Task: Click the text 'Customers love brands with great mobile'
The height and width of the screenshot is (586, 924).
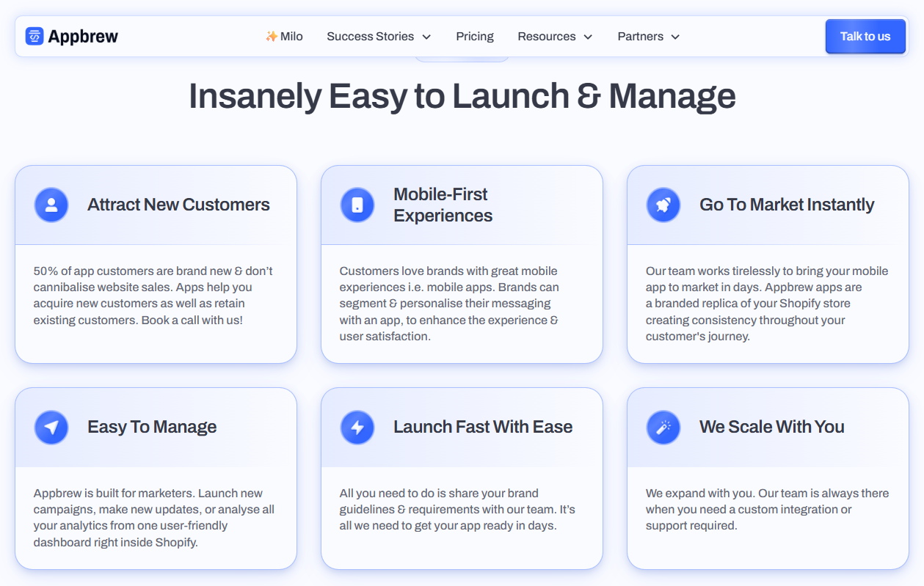Action: 448,271
